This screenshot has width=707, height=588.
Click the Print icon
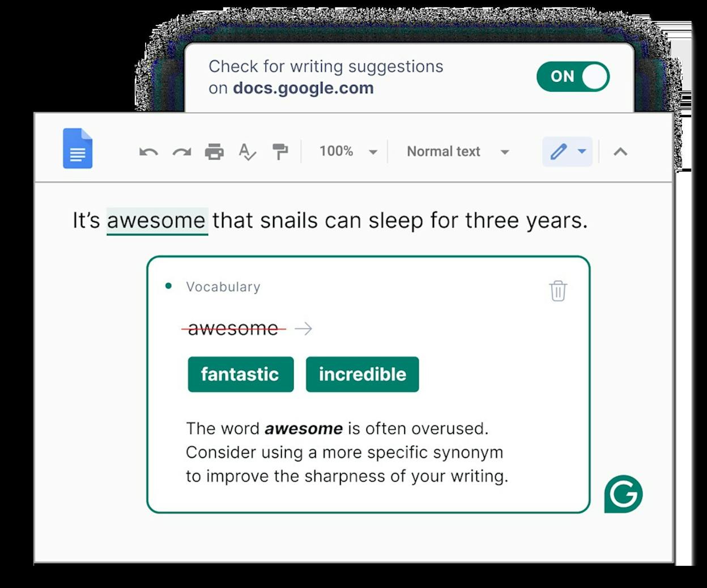(x=214, y=152)
